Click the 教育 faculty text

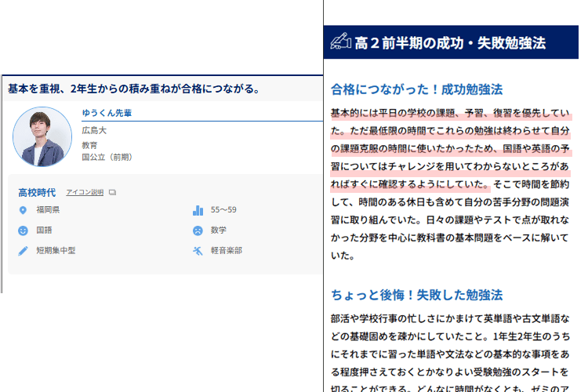click(x=89, y=145)
